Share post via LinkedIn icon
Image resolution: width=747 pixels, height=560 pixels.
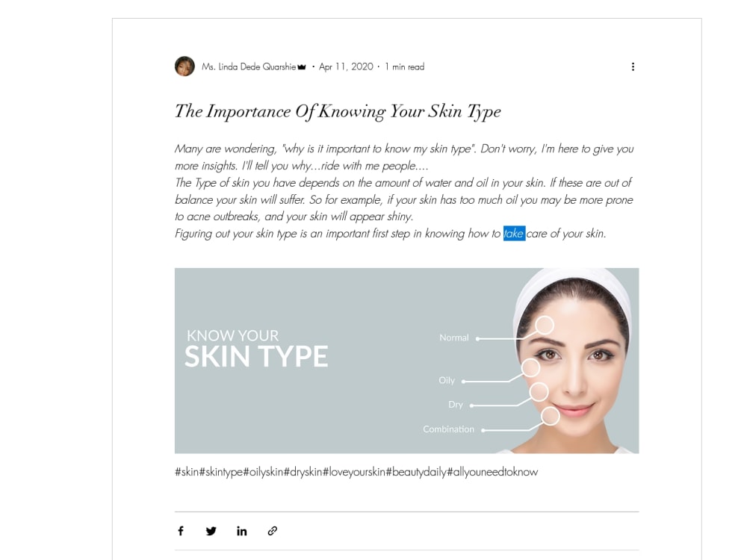pos(241,531)
